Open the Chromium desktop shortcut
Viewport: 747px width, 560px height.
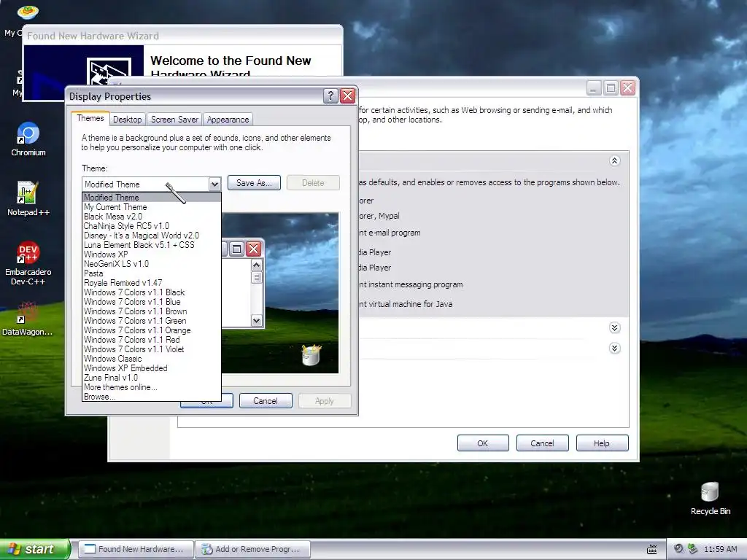(x=28, y=139)
